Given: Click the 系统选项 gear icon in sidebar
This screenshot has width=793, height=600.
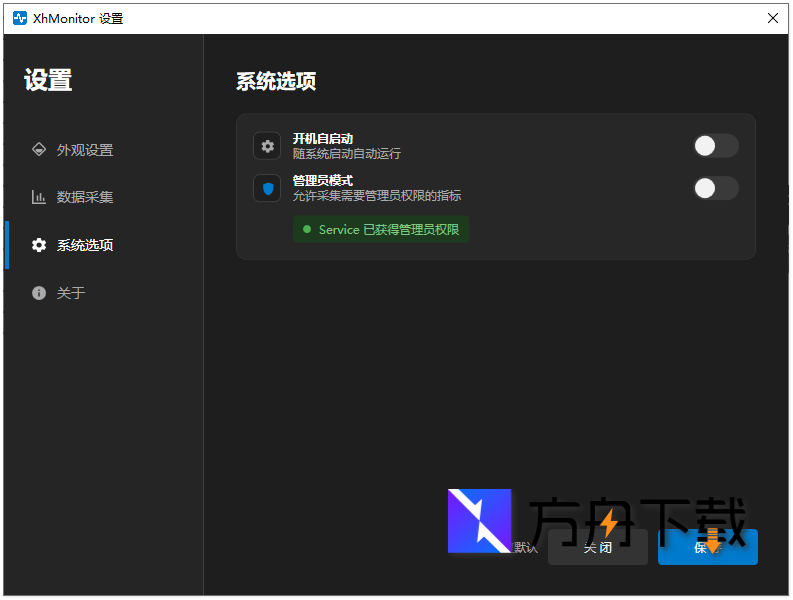Looking at the screenshot, I should pyautogui.click(x=39, y=245).
